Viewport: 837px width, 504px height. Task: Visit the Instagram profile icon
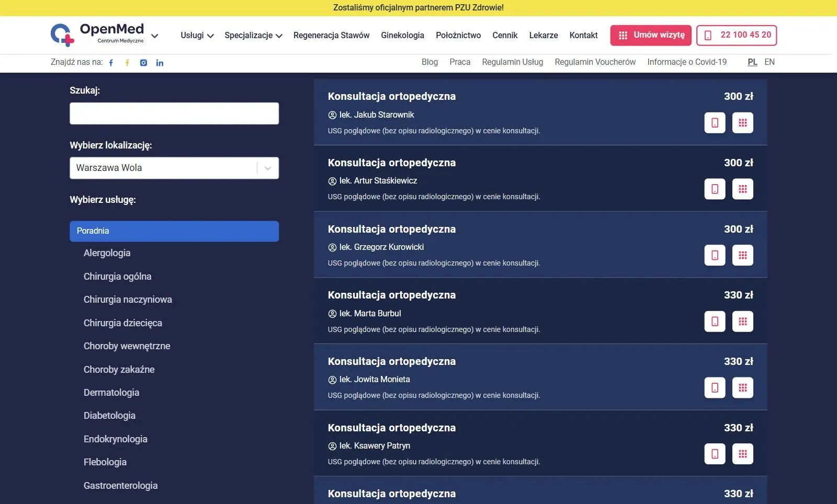[x=143, y=63]
